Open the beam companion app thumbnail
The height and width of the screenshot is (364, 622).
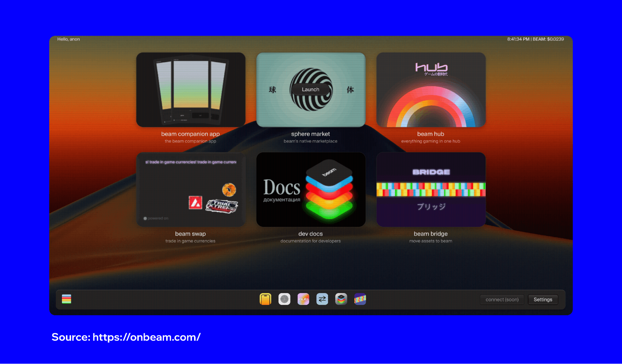pyautogui.click(x=191, y=90)
